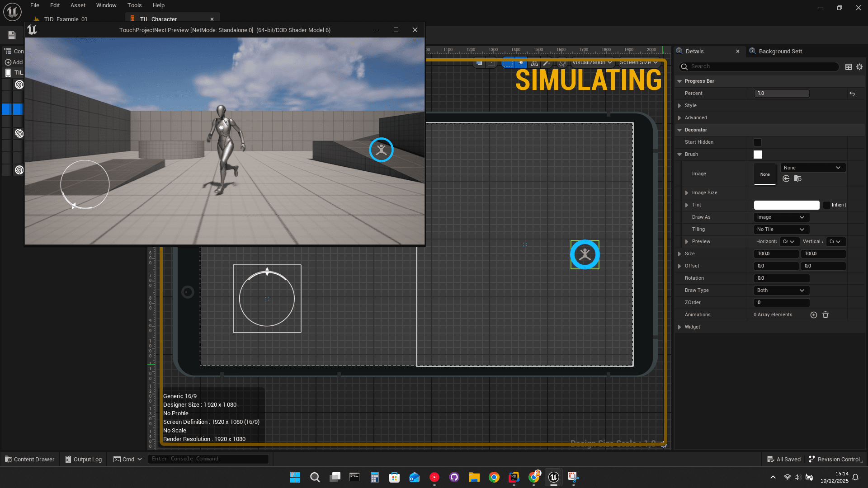Browse to Brush Image asset in Content Browser

coord(798,179)
